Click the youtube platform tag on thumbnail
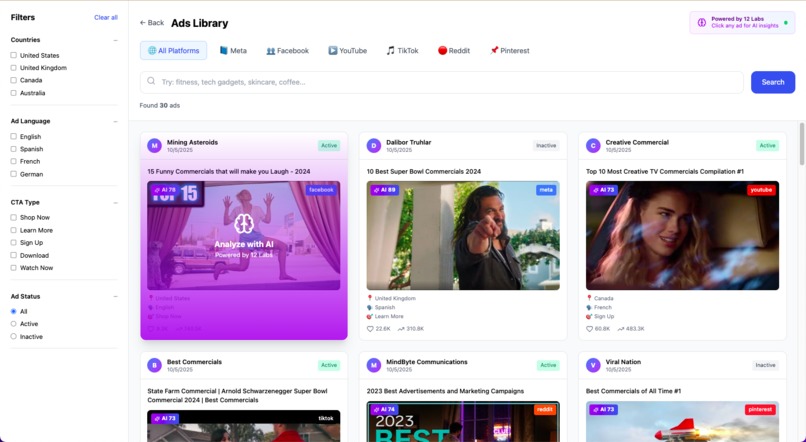 (761, 190)
